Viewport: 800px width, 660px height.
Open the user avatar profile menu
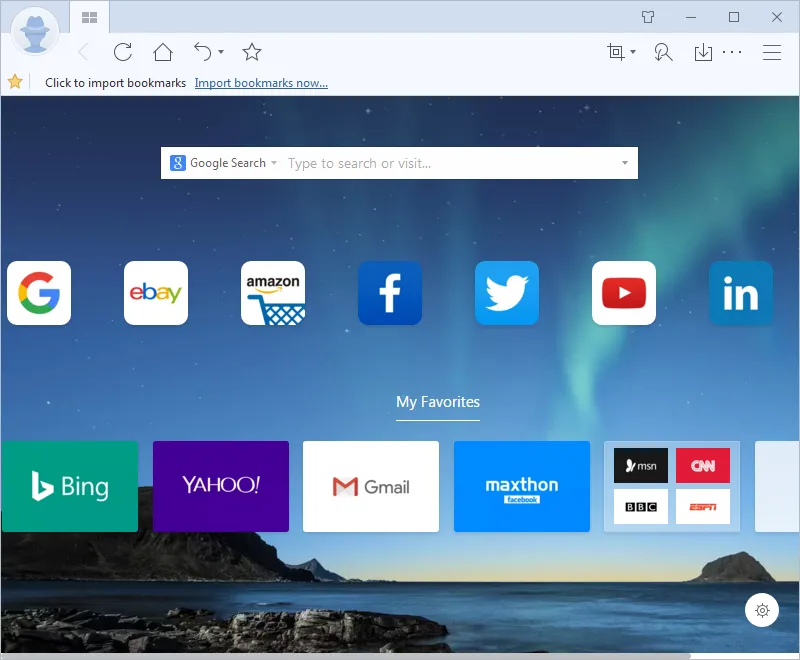pyautogui.click(x=35, y=32)
